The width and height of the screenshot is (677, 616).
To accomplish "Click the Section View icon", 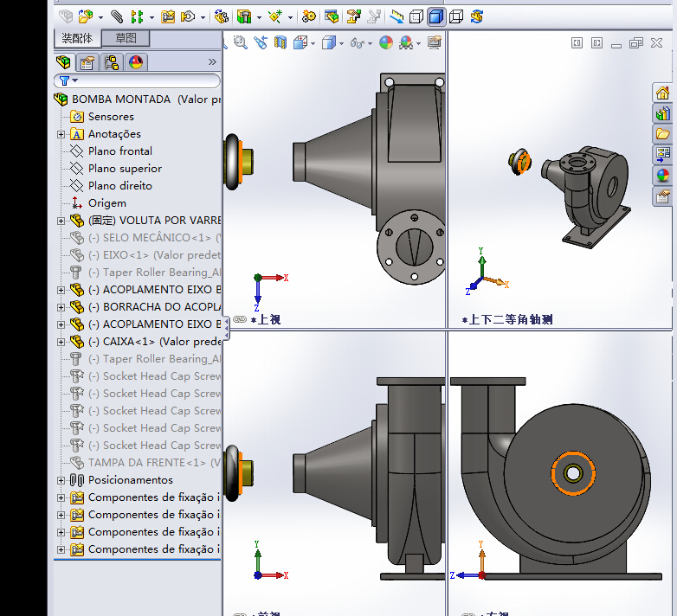I will pos(279,42).
